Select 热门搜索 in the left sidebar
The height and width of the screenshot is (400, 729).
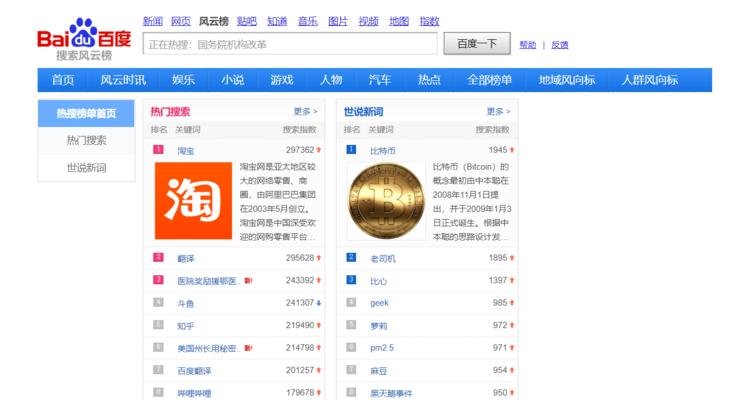pyautogui.click(x=86, y=140)
